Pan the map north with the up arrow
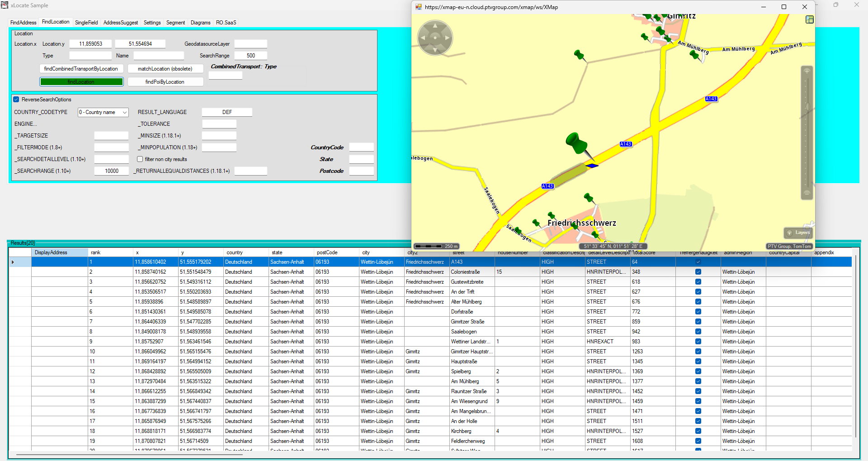This screenshot has height=461, width=868. (x=435, y=26)
